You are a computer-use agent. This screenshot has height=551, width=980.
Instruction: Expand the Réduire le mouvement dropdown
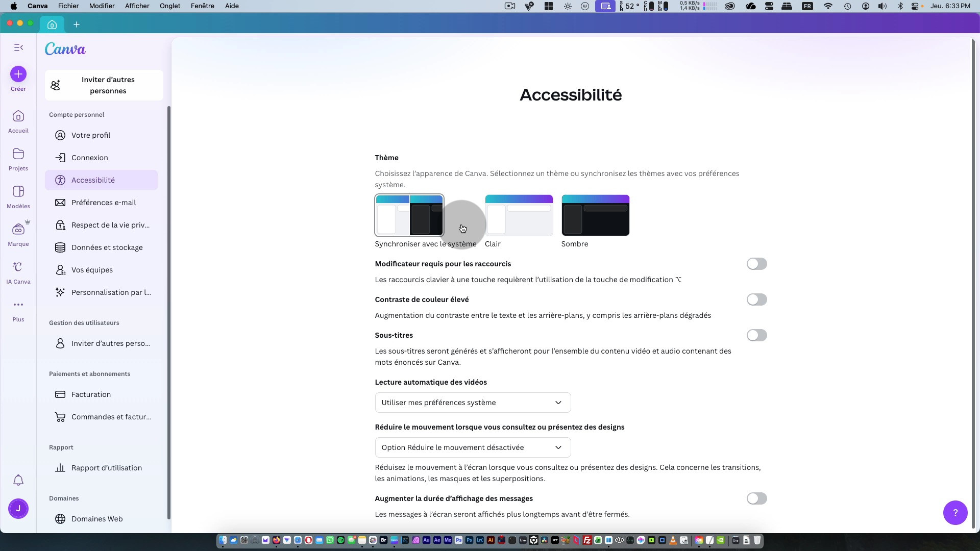pos(473,447)
